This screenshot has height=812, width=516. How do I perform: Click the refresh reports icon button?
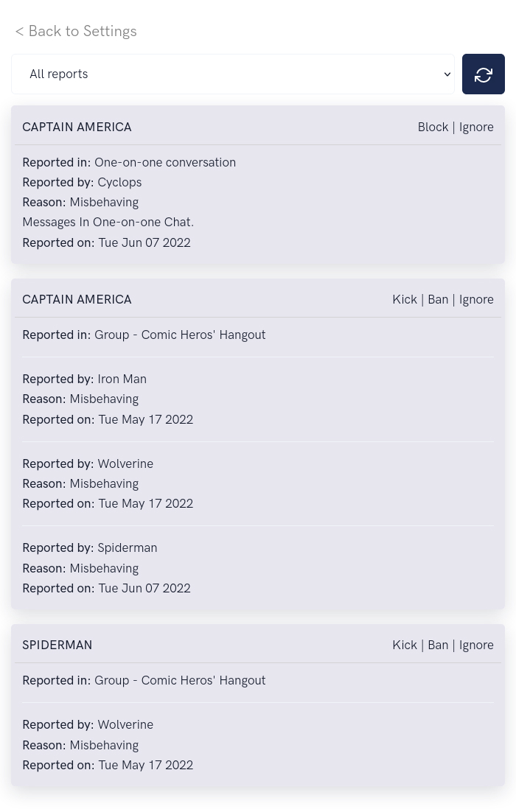tap(483, 74)
